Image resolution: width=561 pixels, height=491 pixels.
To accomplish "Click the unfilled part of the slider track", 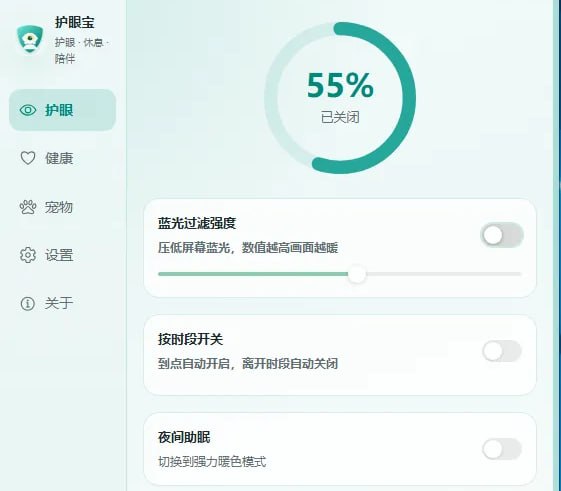I will click(444, 274).
